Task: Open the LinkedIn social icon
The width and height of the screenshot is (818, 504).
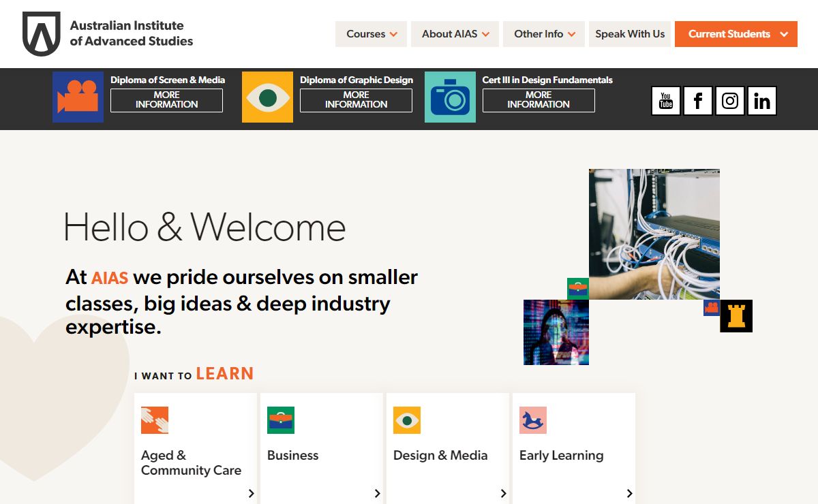Action: 762,101
